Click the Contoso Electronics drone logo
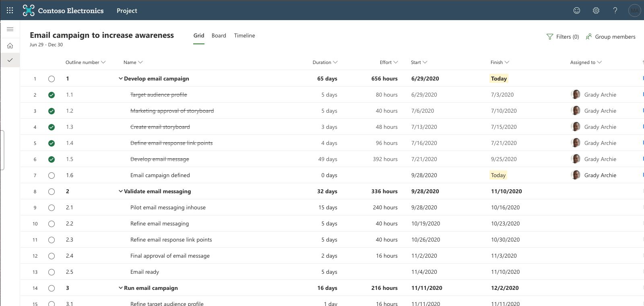 pos(29,10)
